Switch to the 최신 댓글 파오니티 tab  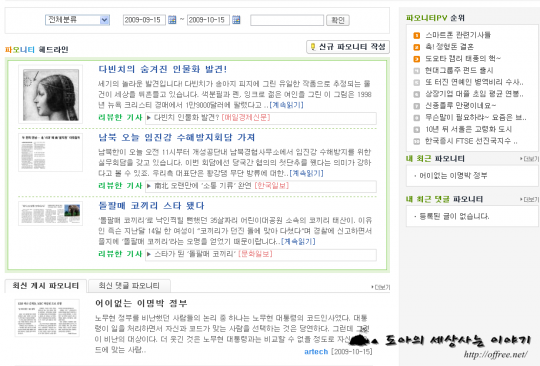[129, 286]
